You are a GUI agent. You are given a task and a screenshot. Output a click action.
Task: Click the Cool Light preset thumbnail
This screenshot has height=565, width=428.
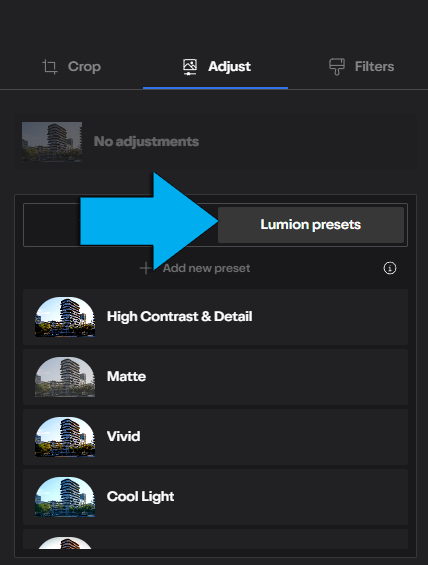point(65,497)
